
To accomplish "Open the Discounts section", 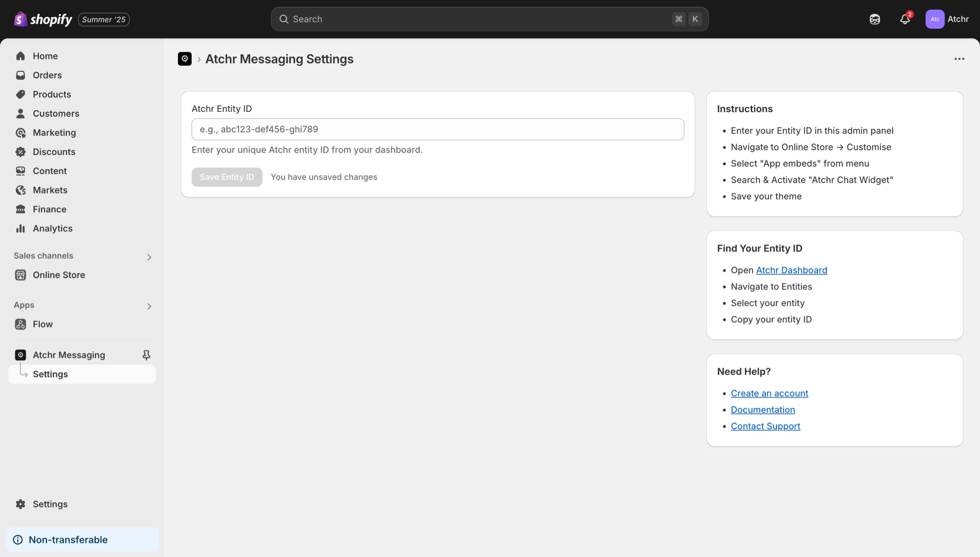I will coord(54,152).
